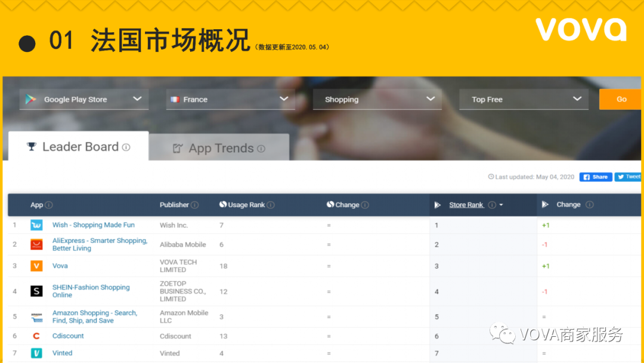This screenshot has width=644, height=363.
Task: Click the AliExpress app icon
Action: point(36,245)
